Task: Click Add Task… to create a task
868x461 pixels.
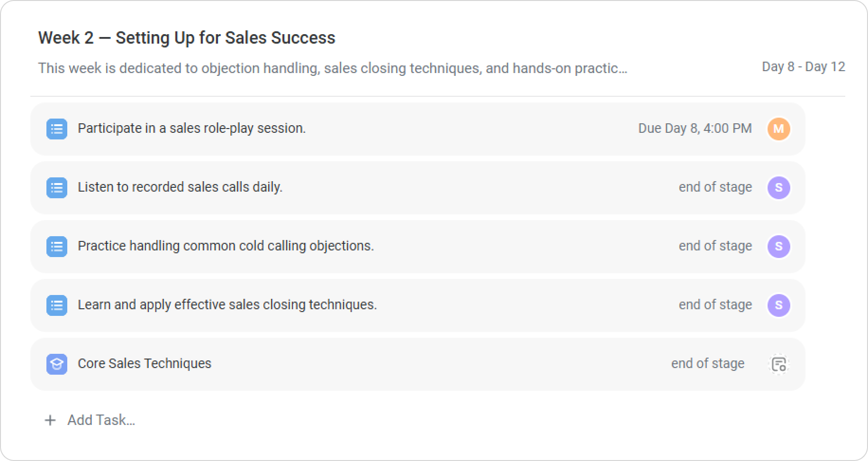Action: click(x=101, y=420)
